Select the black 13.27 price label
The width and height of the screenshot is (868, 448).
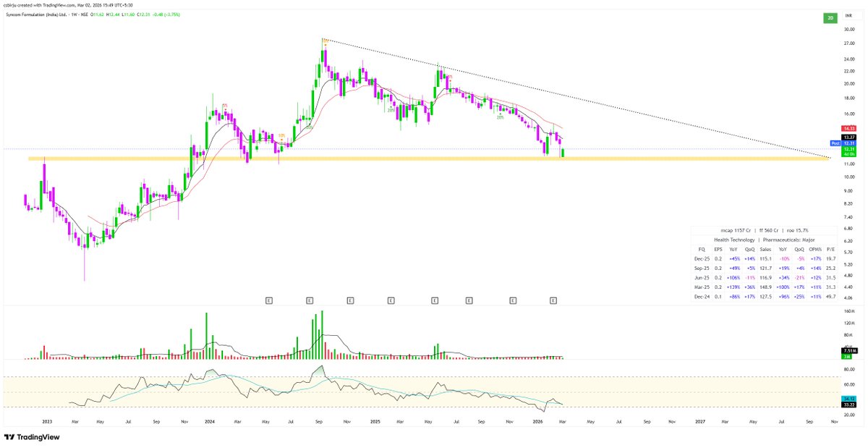pyautogui.click(x=848, y=137)
